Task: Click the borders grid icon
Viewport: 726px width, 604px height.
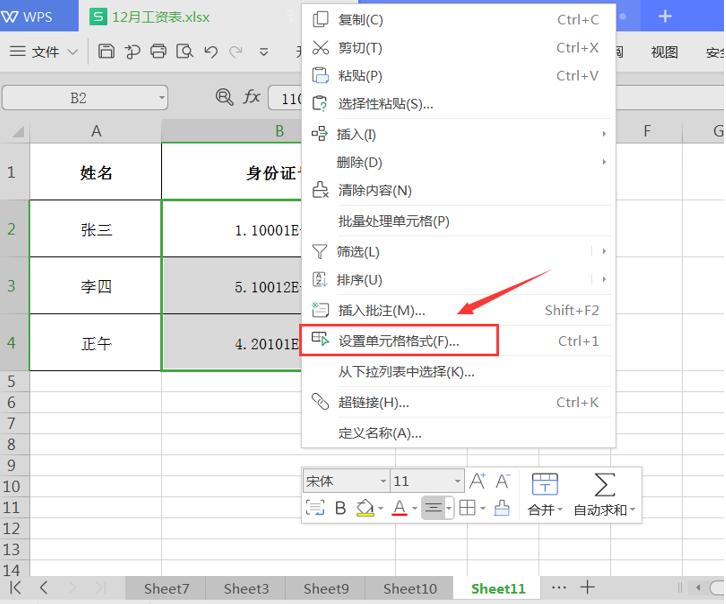Action: [467, 508]
